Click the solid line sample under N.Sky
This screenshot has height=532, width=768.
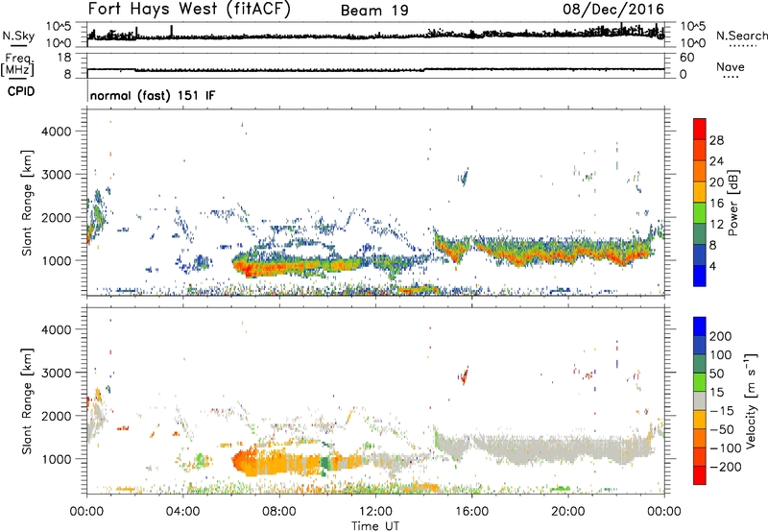click(18, 45)
